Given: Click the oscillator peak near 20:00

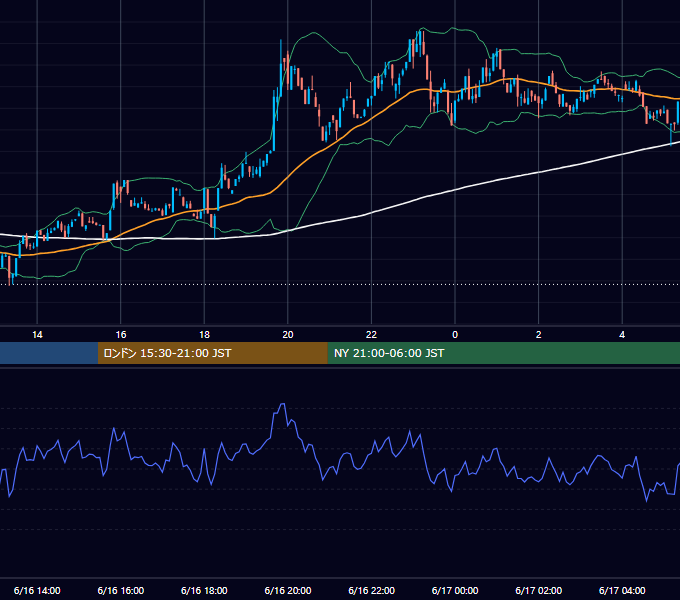Looking at the screenshot, I should (x=282, y=404).
